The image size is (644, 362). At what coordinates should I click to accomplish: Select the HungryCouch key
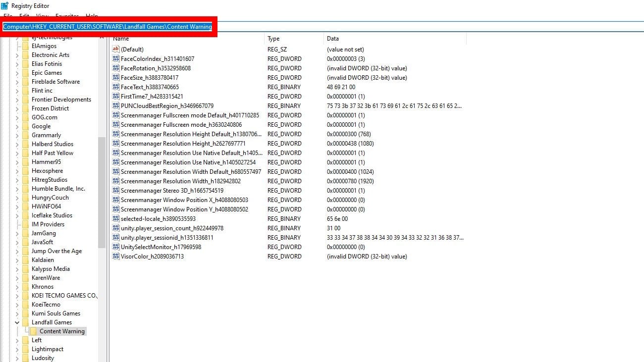point(50,198)
